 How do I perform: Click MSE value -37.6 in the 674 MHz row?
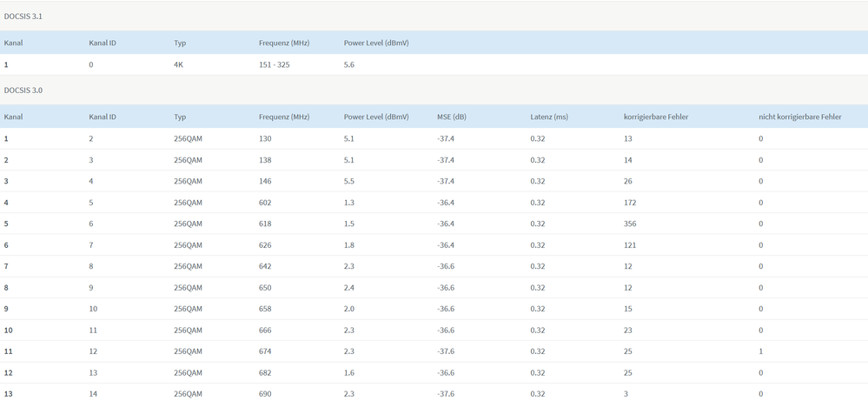coord(446,351)
